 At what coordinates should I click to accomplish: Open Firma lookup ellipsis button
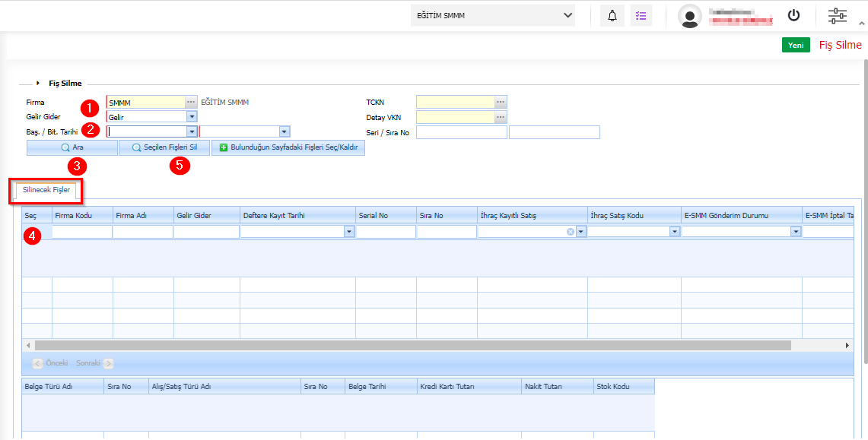[x=190, y=103]
